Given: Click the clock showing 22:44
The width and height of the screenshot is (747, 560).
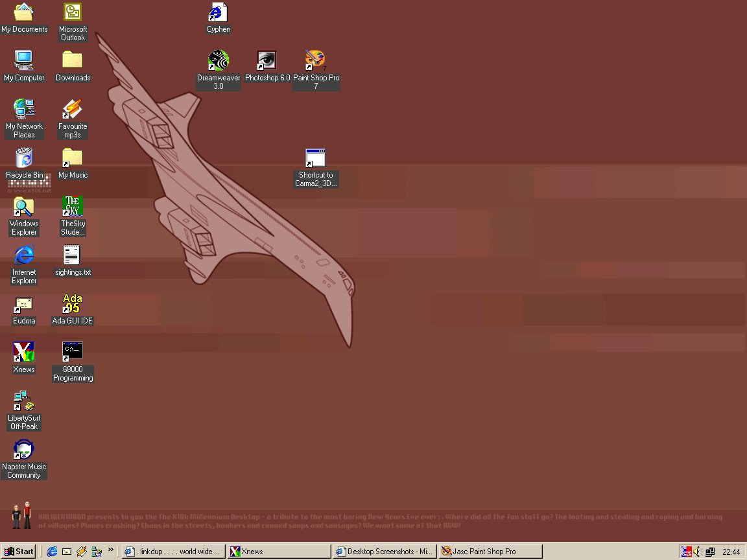Looking at the screenshot, I should [731, 552].
